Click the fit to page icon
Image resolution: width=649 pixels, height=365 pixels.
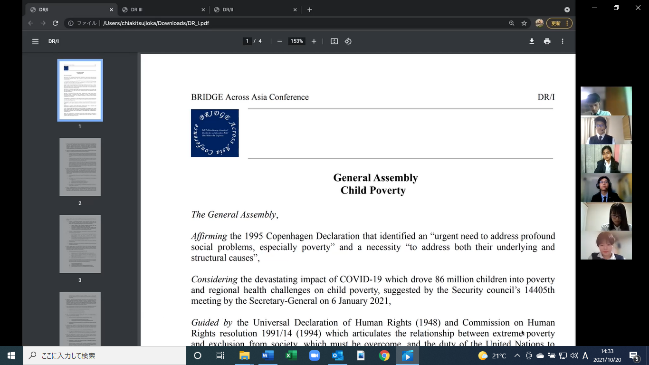pos(334,41)
